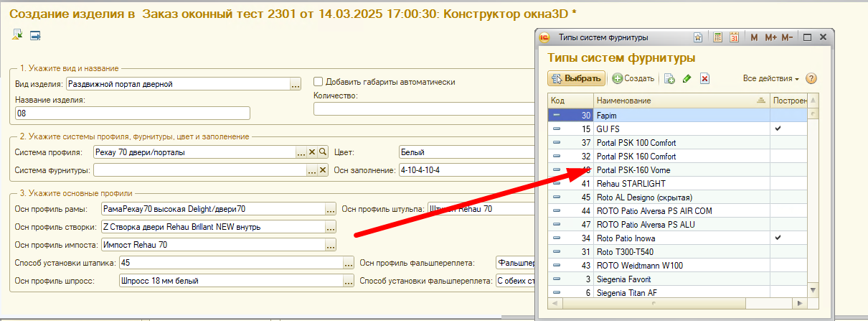Open Осн профиль импоста ellipsis selector
The height and width of the screenshot is (321, 868).
[x=330, y=245]
